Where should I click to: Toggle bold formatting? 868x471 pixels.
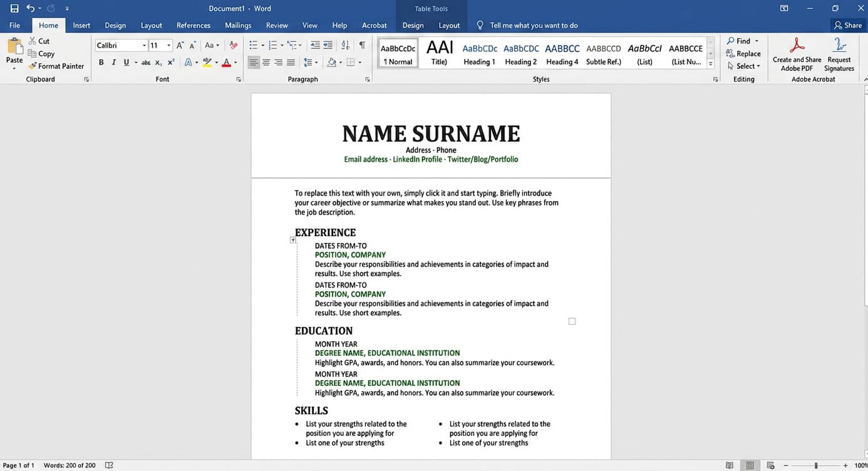point(101,63)
